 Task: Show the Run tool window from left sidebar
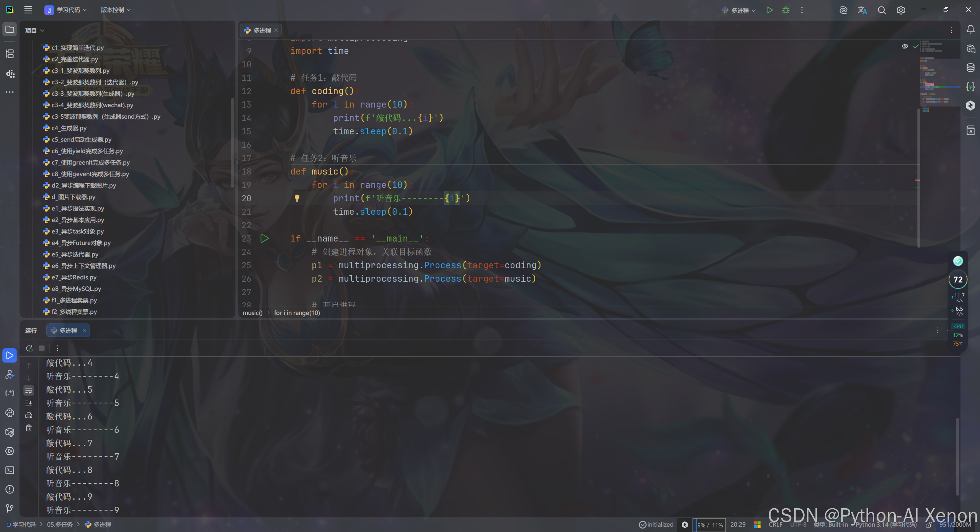(x=10, y=356)
